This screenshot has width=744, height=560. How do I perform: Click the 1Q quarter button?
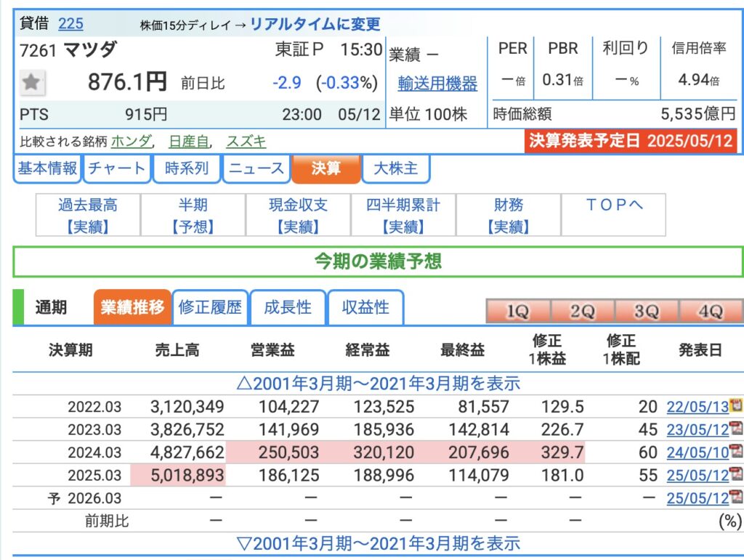tap(518, 312)
